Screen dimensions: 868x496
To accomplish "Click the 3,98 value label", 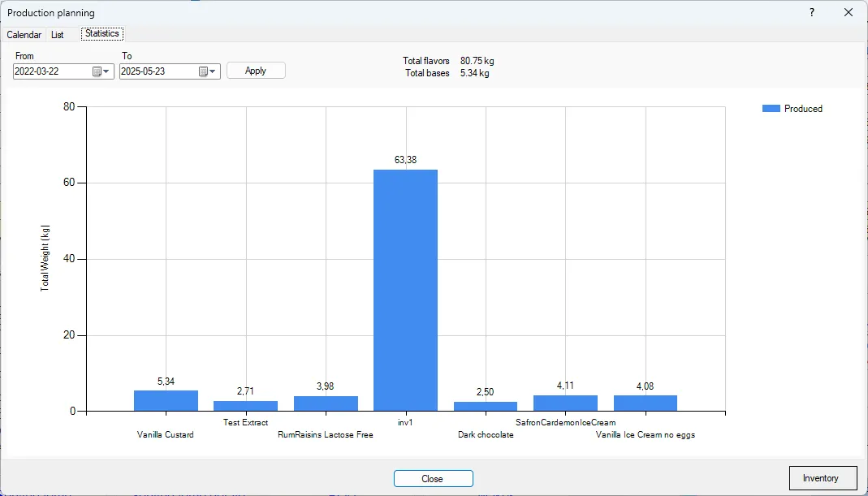I will point(326,386).
